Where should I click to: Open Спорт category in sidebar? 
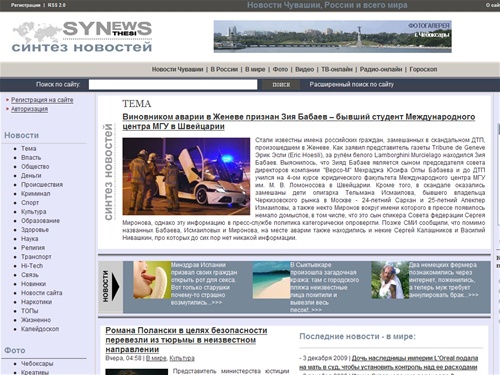pyautogui.click(x=30, y=202)
